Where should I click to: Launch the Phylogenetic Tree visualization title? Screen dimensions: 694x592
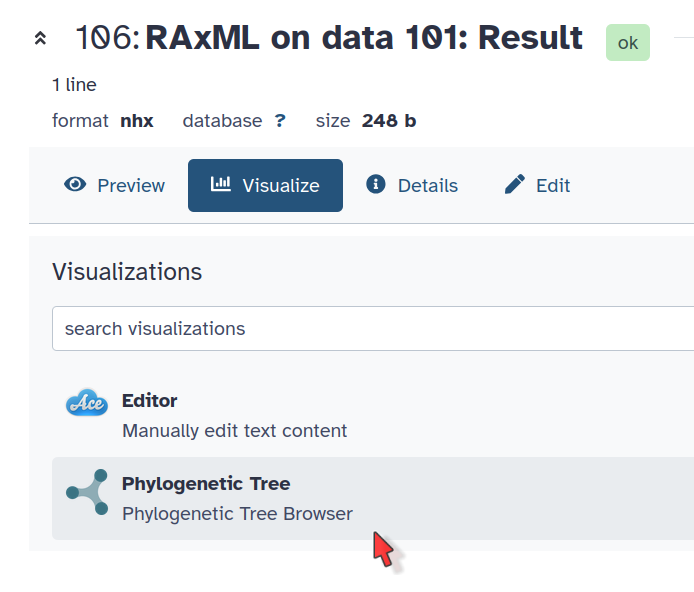point(206,484)
